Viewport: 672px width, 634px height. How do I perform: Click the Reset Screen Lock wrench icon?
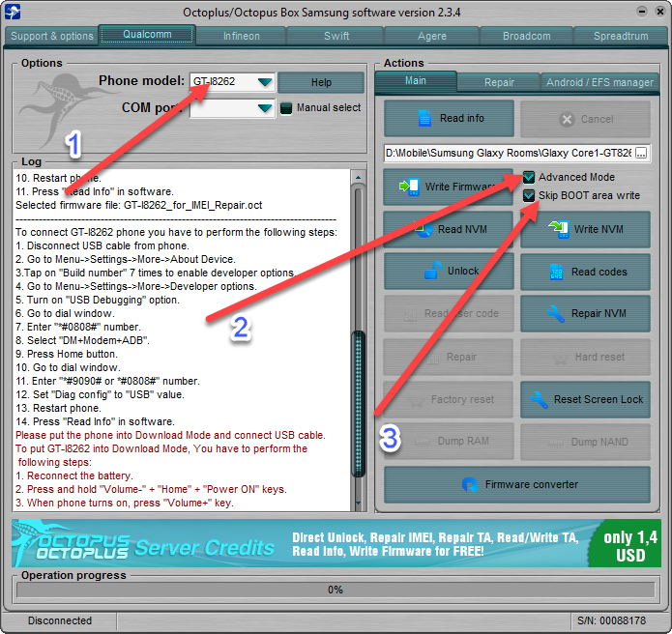[x=540, y=399]
